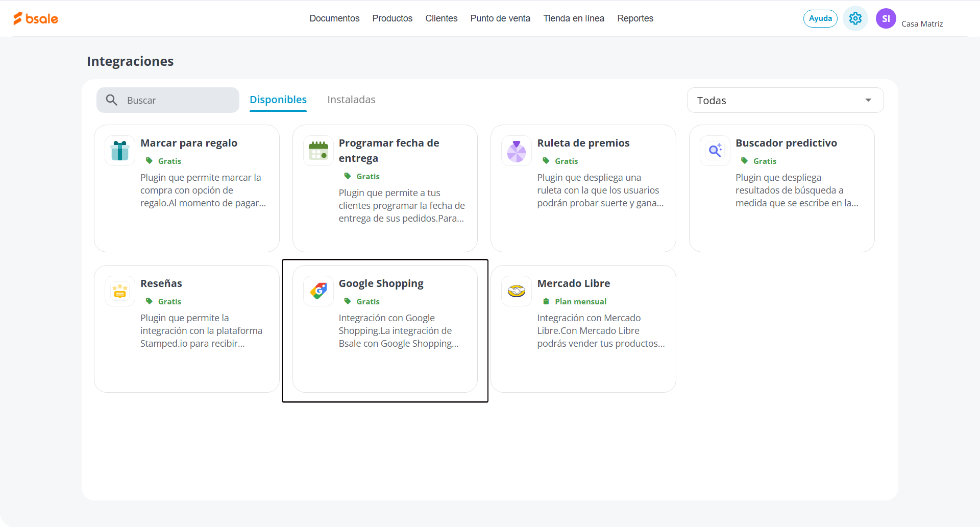
Task: Open the Ruleta de premios title
Action: coord(583,143)
